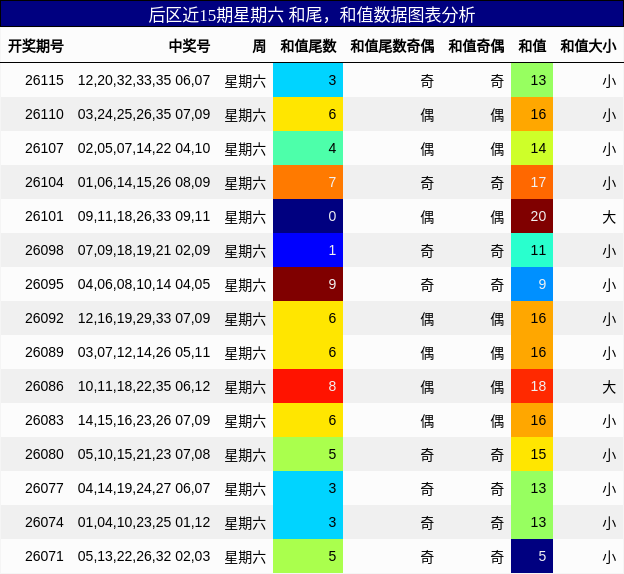Click issue number 26104
This screenshot has height=574, width=624.
(x=44, y=182)
